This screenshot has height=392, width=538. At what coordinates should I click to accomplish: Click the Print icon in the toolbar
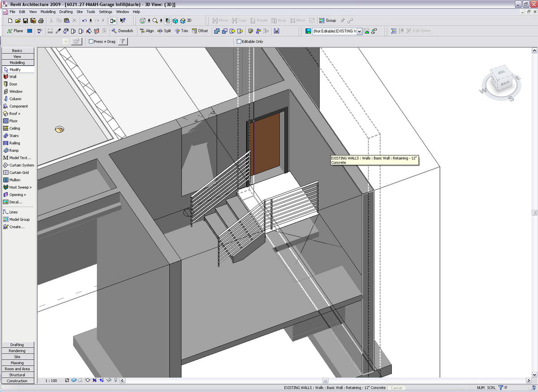[41, 21]
